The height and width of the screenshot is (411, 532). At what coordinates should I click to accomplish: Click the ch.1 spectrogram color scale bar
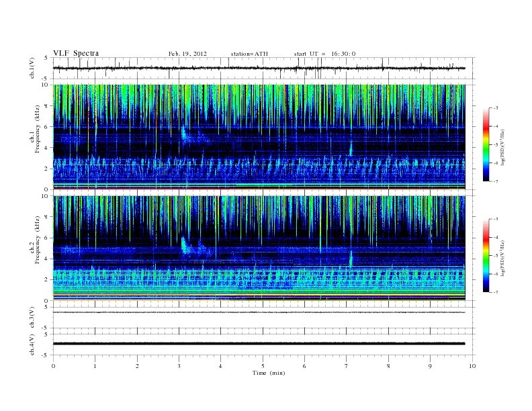pos(486,145)
